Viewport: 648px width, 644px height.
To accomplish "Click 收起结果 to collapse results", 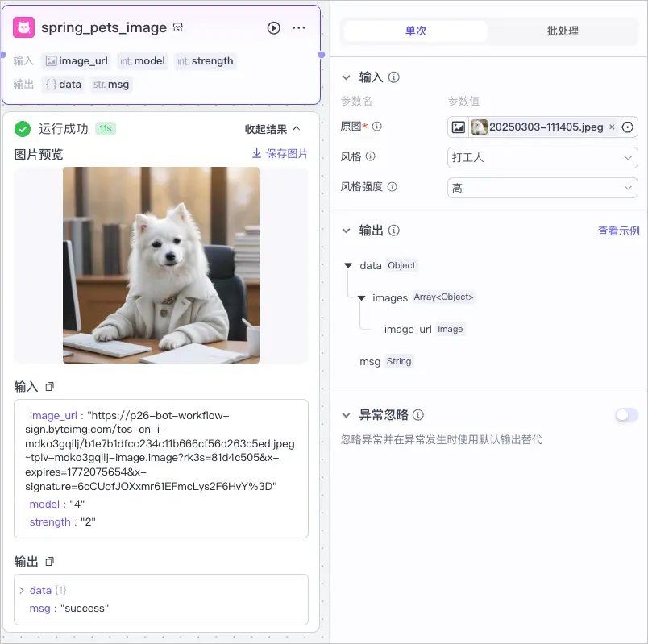I will click(272, 129).
